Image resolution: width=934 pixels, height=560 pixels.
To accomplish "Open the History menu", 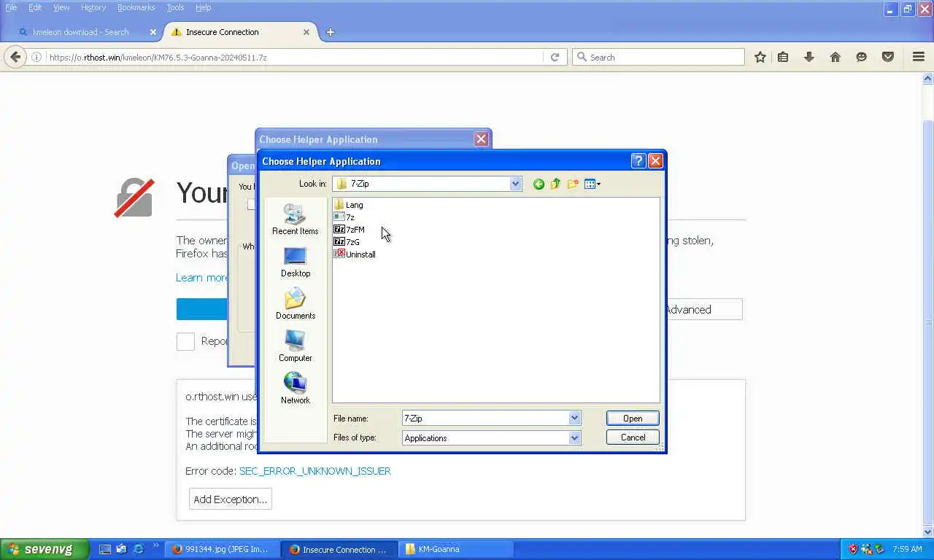I will tap(93, 7).
